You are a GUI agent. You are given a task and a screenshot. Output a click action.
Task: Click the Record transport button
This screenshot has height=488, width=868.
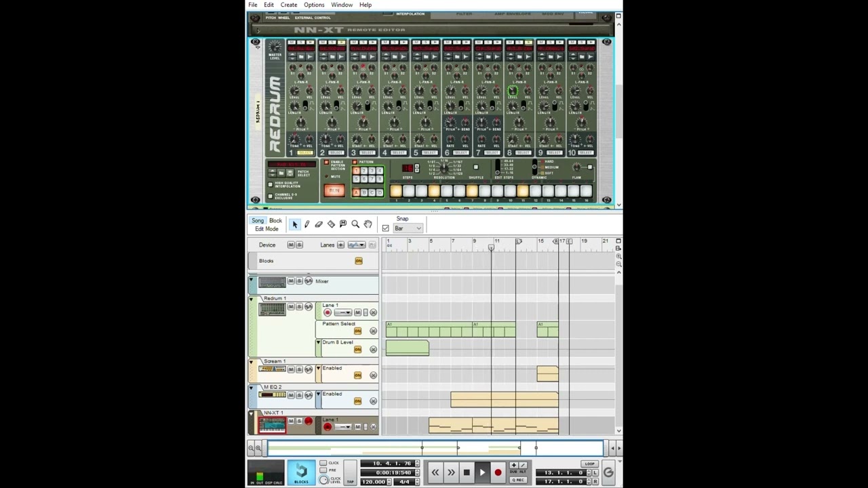(x=498, y=472)
